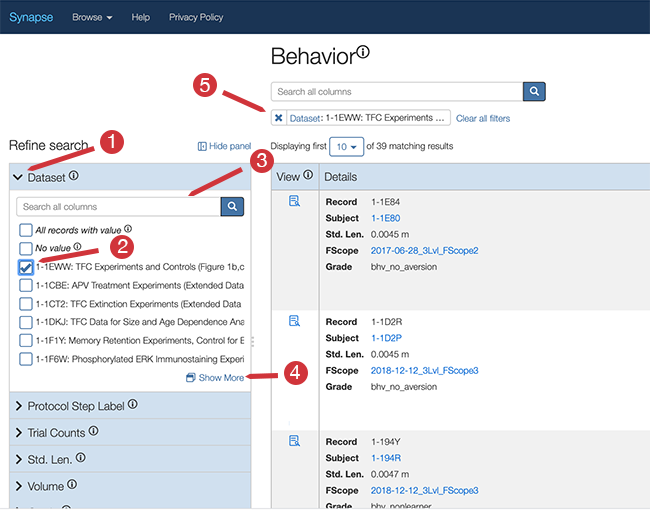Open the Help menu item
This screenshot has height=513, width=650.
[x=141, y=17]
